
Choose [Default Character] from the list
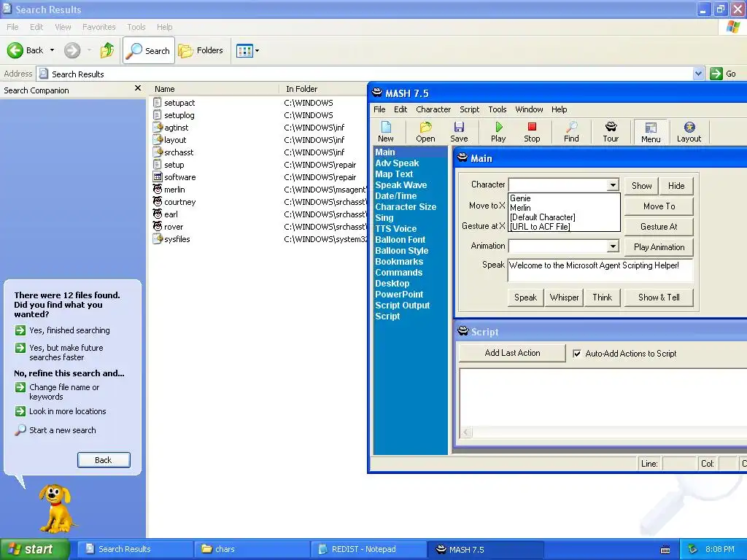[543, 217]
